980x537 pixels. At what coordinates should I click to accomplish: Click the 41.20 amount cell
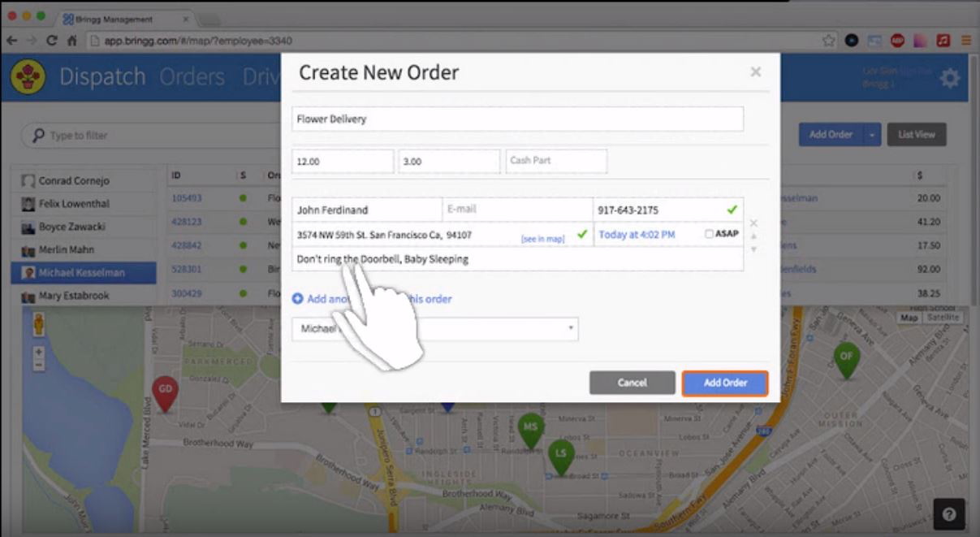pos(928,222)
